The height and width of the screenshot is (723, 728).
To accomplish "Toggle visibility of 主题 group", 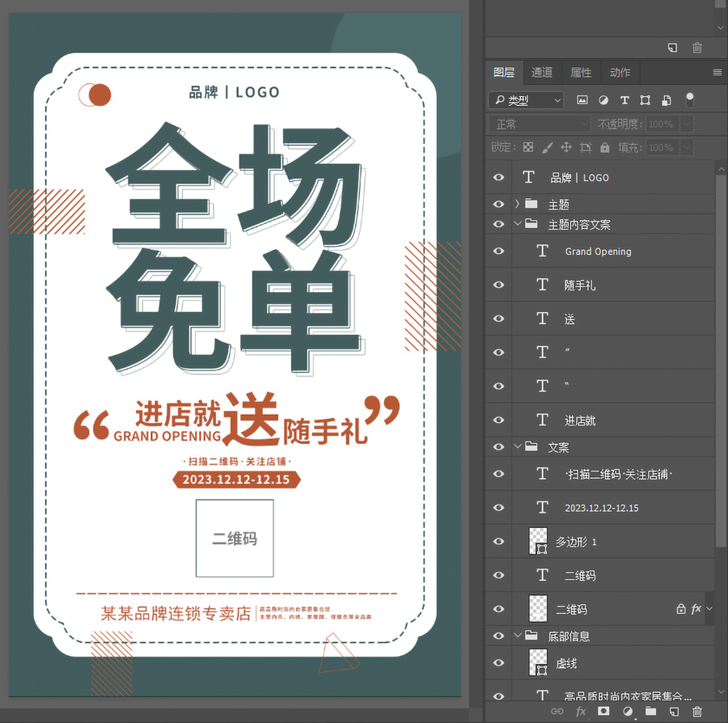I will (498, 204).
